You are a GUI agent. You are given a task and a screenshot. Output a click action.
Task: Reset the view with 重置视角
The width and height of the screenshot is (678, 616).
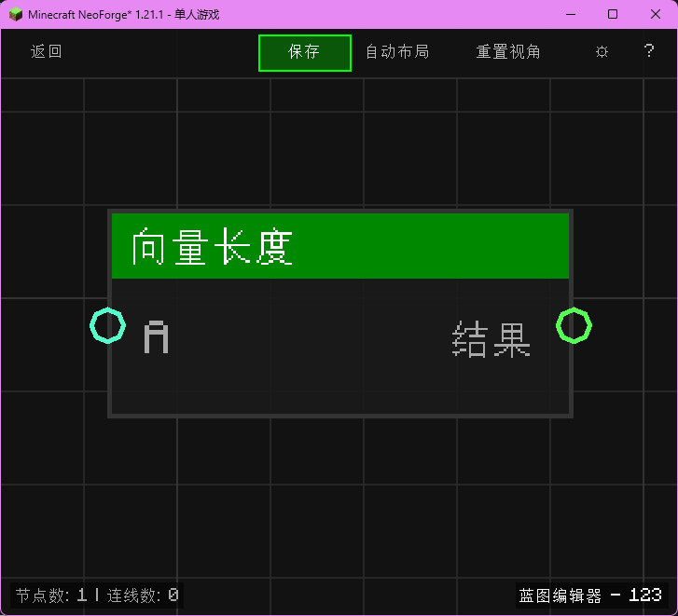pos(508,52)
